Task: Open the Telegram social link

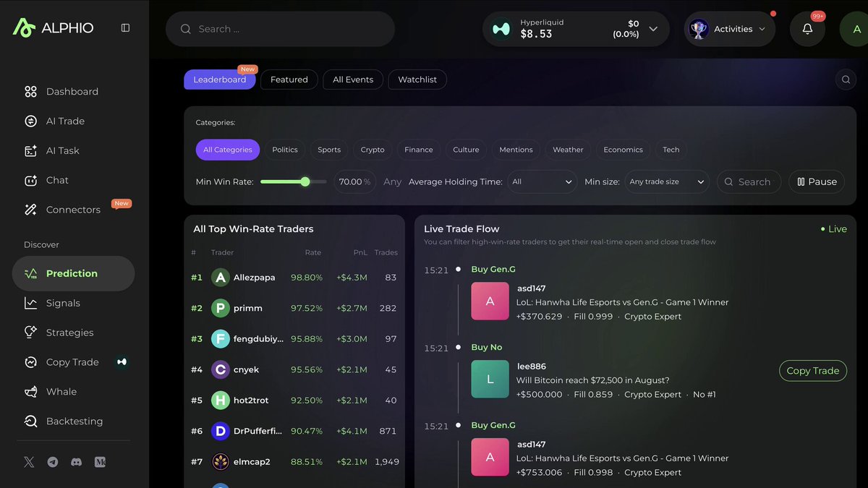Action: [x=53, y=462]
